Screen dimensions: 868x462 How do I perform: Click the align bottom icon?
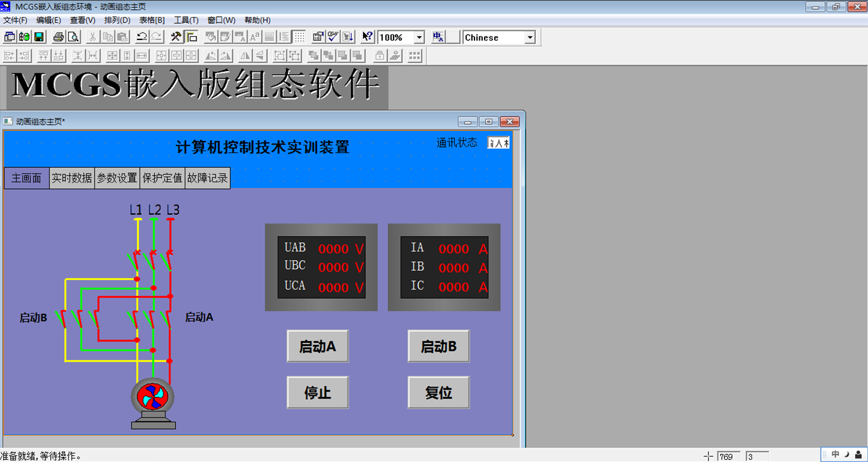pyautogui.click(x=58, y=56)
